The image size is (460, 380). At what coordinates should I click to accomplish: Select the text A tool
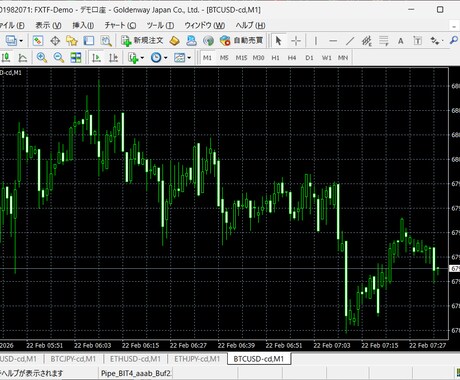[x=401, y=41]
